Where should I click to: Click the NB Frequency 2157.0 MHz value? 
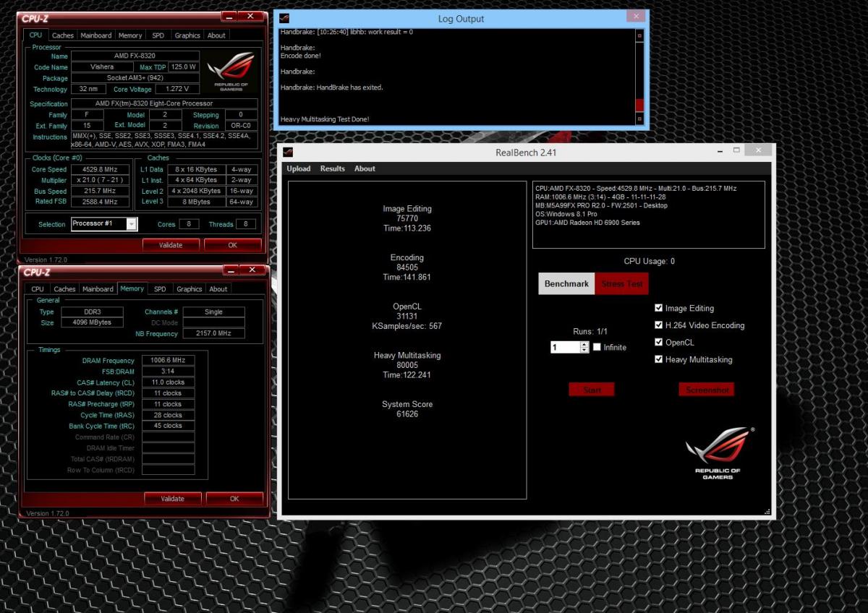pyautogui.click(x=213, y=334)
